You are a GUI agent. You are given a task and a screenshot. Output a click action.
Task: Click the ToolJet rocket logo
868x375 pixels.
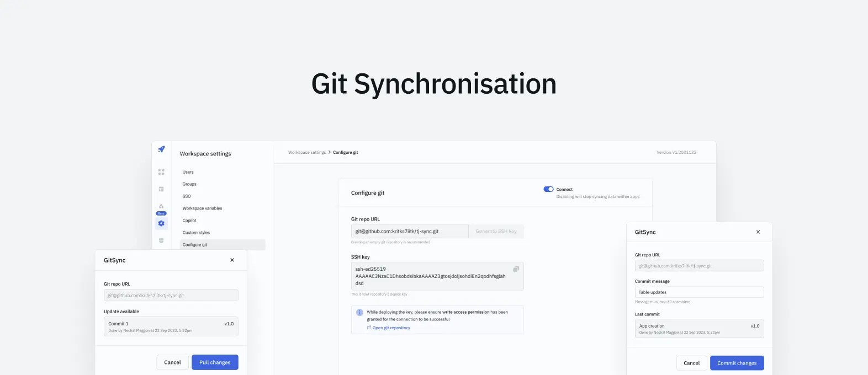coord(161,149)
